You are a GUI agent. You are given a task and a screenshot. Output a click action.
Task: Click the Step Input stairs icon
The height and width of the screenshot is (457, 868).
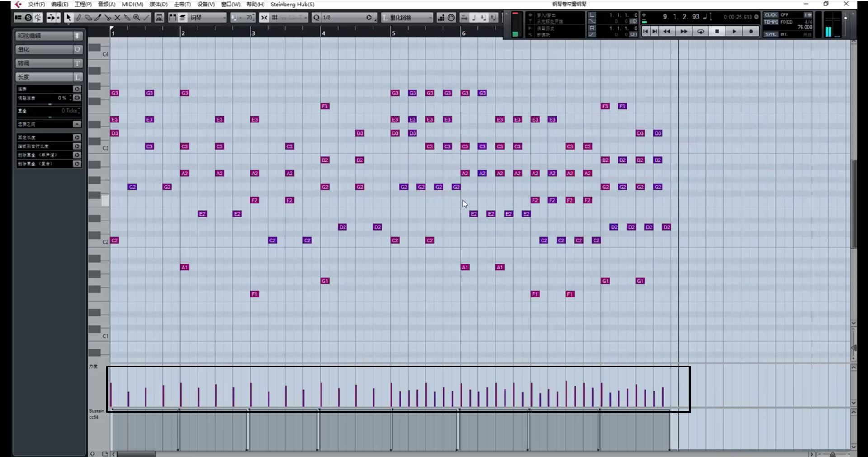click(441, 18)
